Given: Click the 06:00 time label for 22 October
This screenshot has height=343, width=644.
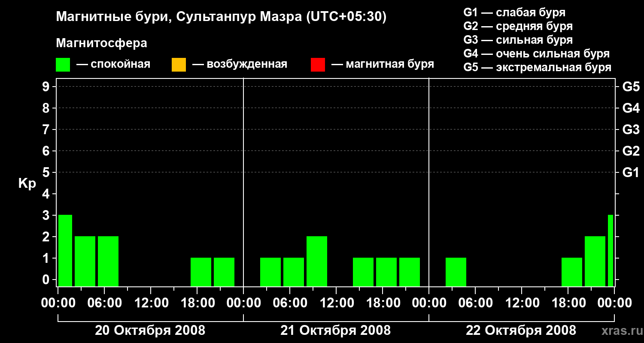Looking at the screenshot, I should pyautogui.click(x=475, y=303).
